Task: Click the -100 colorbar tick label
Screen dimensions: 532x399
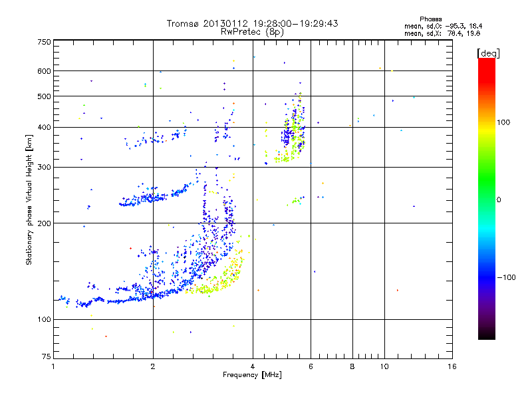Action: point(507,277)
